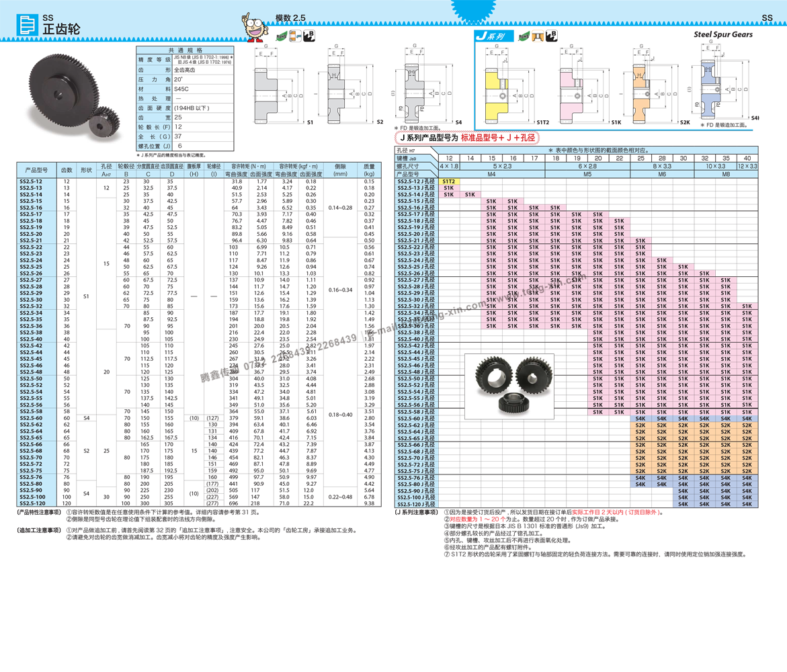Select the SS2.5-12 row in left table
The width and height of the screenshot is (787, 672).
pos(31,182)
